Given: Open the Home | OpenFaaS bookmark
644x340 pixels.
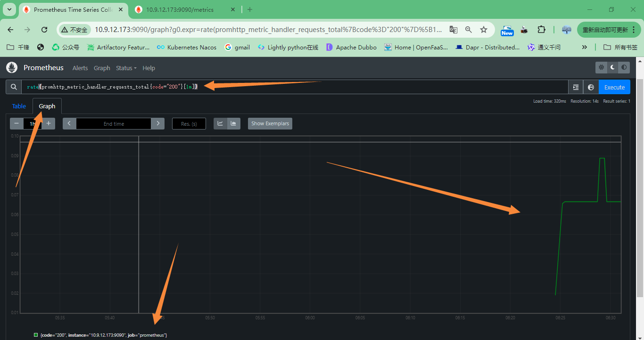Looking at the screenshot, I should pyautogui.click(x=416, y=47).
